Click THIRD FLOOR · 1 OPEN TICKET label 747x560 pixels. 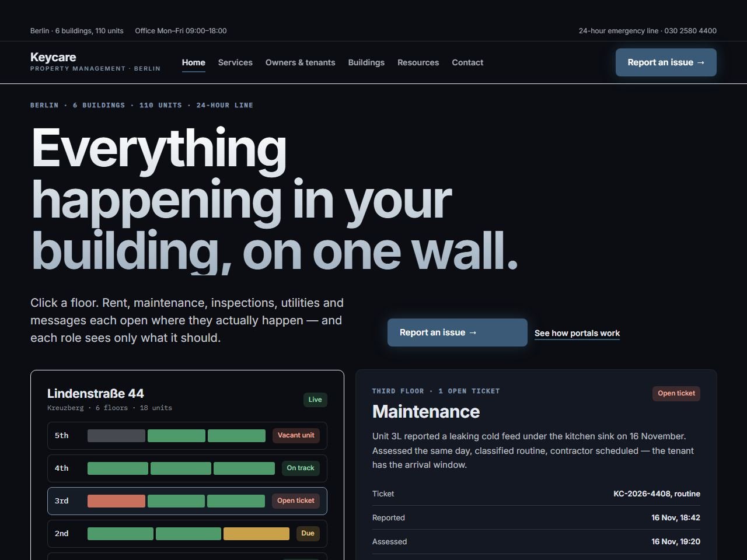[x=436, y=391]
